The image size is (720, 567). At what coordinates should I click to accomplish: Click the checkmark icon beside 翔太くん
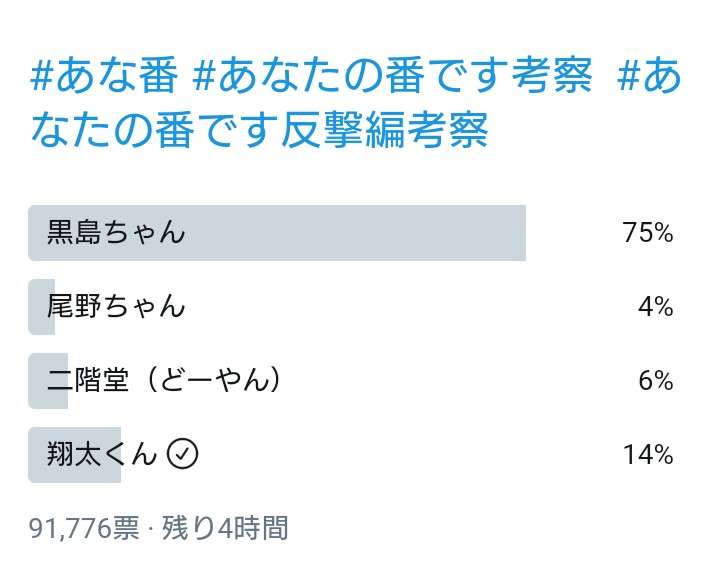click(182, 454)
